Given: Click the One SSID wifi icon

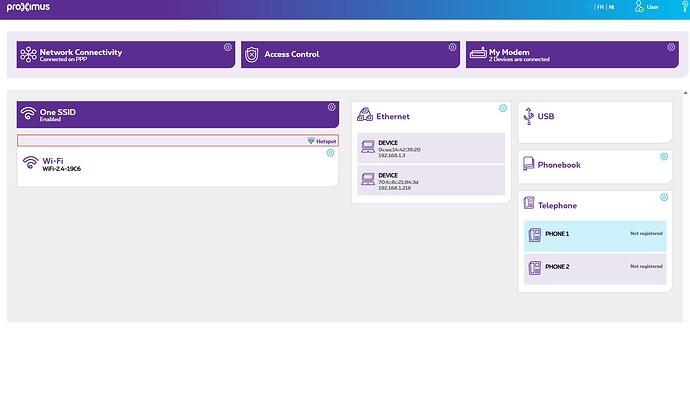Looking at the screenshot, I should 28,113.
